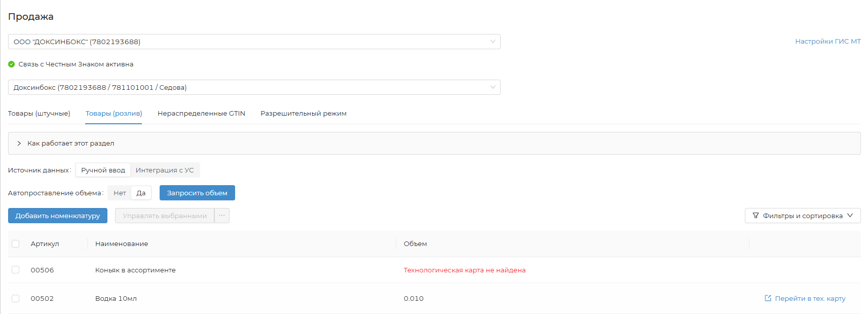Screen dimensions: 868x314
Task: Open Настройки ГИС МТ link
Action: 827,42
